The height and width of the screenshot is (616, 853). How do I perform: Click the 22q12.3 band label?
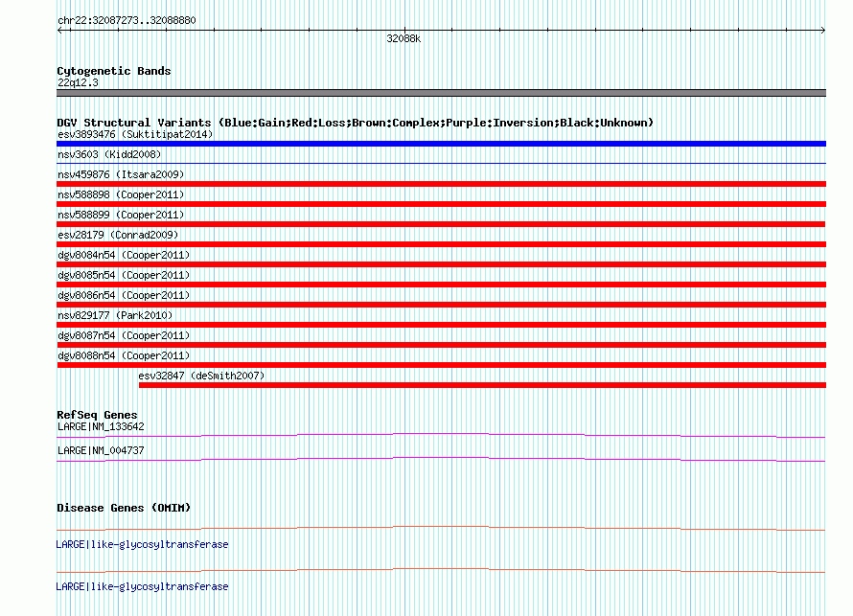pos(78,82)
